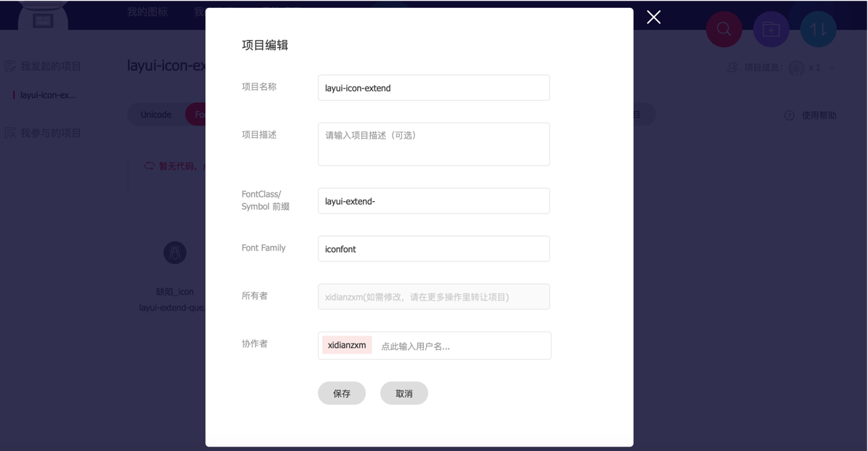Switch to the Unicode tab
868x451 pixels.
(x=155, y=115)
